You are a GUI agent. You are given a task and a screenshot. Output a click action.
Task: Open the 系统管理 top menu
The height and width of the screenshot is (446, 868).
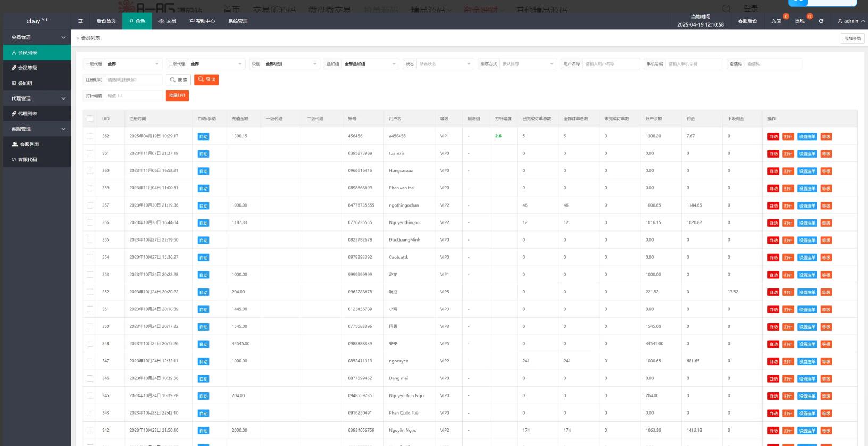(238, 21)
